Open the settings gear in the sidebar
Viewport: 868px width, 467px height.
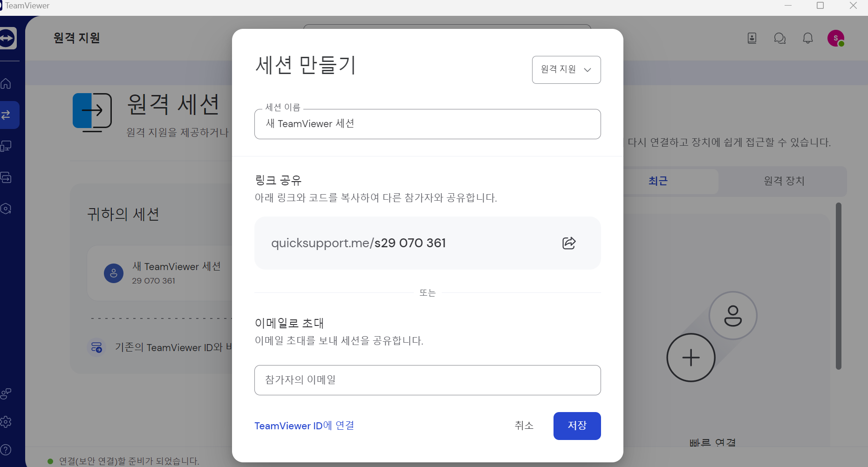[6, 422]
